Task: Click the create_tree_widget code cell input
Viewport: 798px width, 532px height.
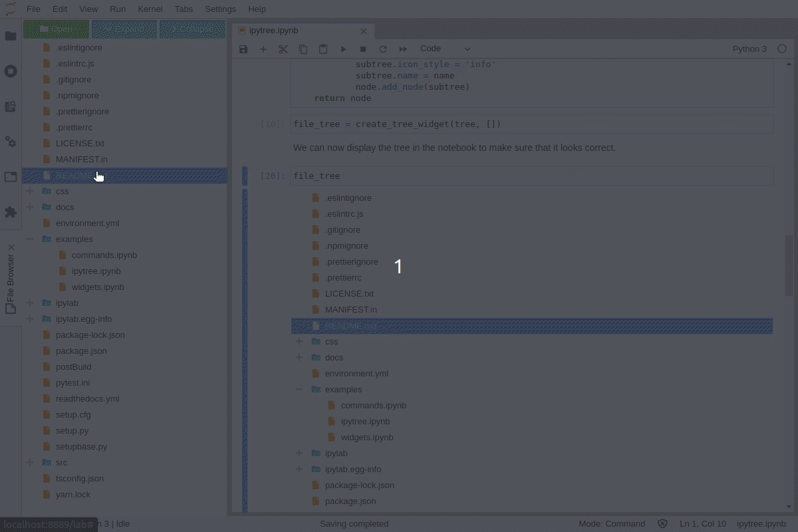Action: click(x=532, y=124)
